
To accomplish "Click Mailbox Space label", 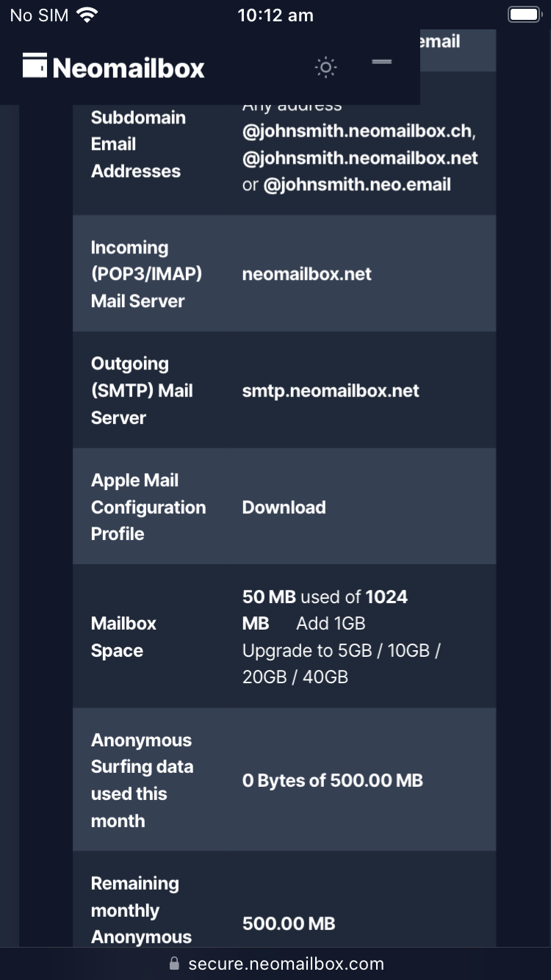I will click(x=123, y=637).
